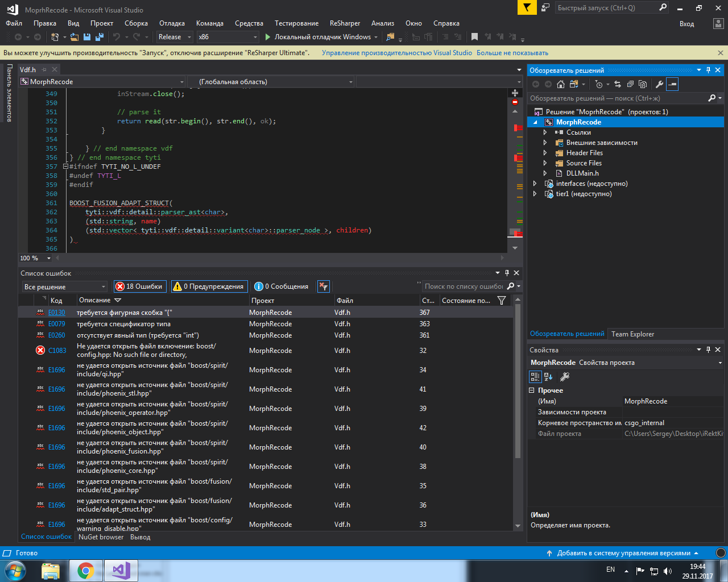Screen dimensions: 728x582
Task: Click the open file folder toolbar icon
Action: 74,37
